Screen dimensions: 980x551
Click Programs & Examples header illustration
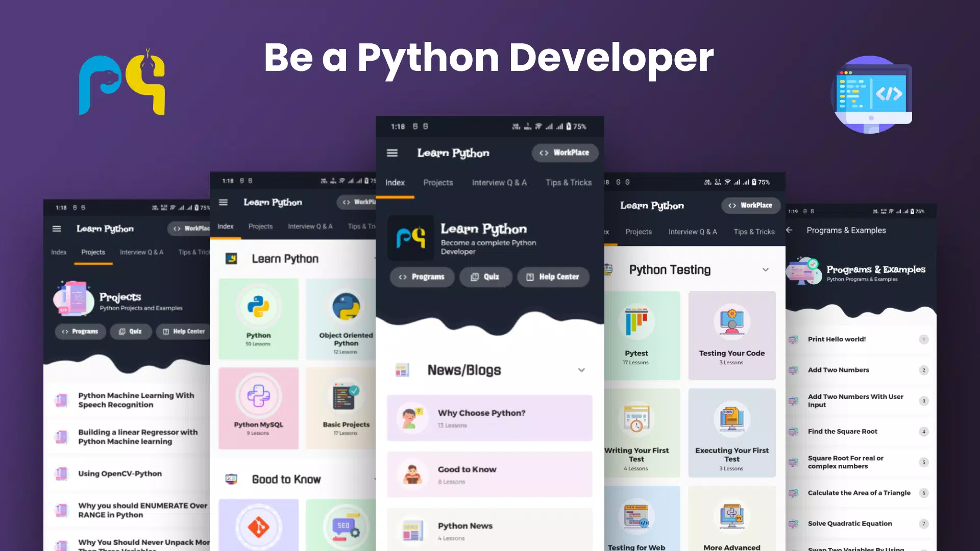coord(804,271)
